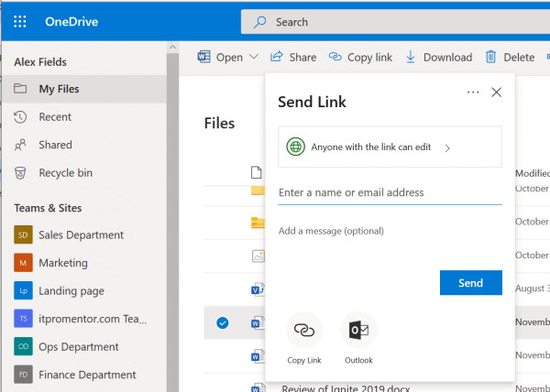The width and height of the screenshot is (550, 392).
Task: Uncheck the selected file's blue checkmark
Action: click(x=223, y=322)
